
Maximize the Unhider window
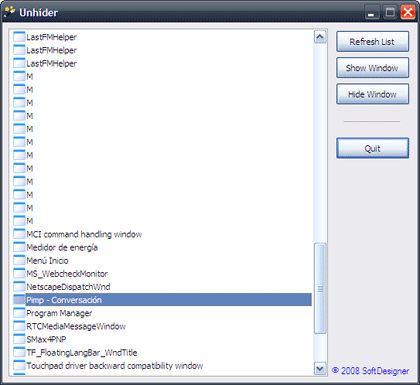390,12
